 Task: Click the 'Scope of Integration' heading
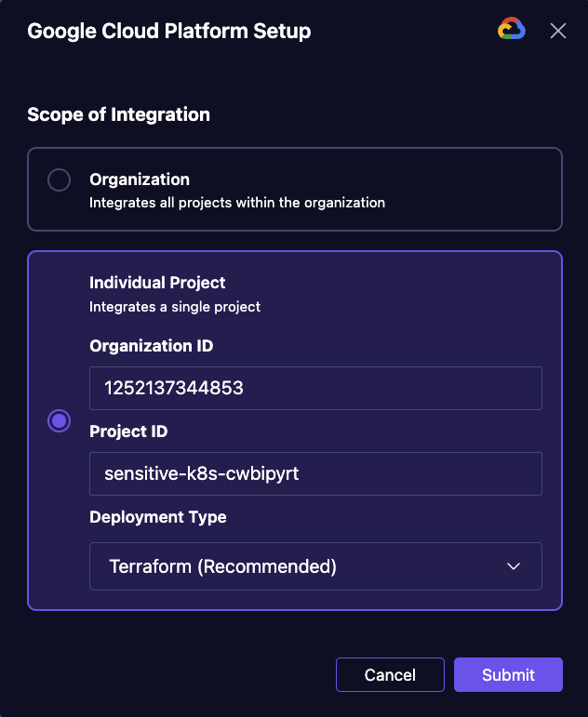pyautogui.click(x=118, y=114)
